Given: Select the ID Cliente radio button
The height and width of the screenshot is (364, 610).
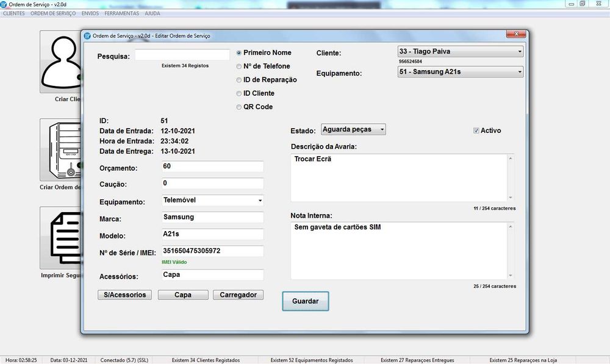Looking at the screenshot, I should click(x=239, y=94).
